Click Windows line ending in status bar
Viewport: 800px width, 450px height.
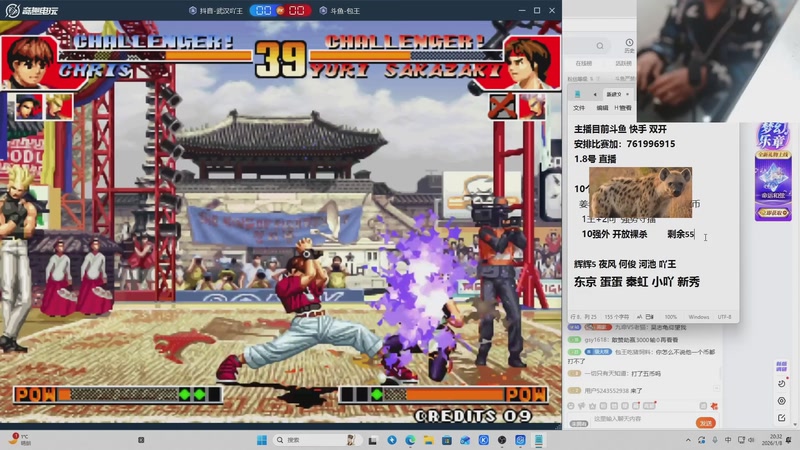click(x=698, y=317)
